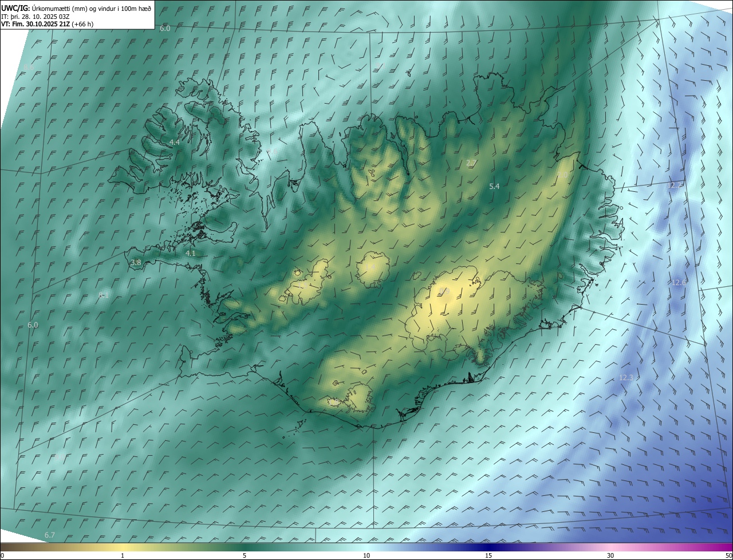Click the '2.7' value label on the map

click(x=471, y=163)
